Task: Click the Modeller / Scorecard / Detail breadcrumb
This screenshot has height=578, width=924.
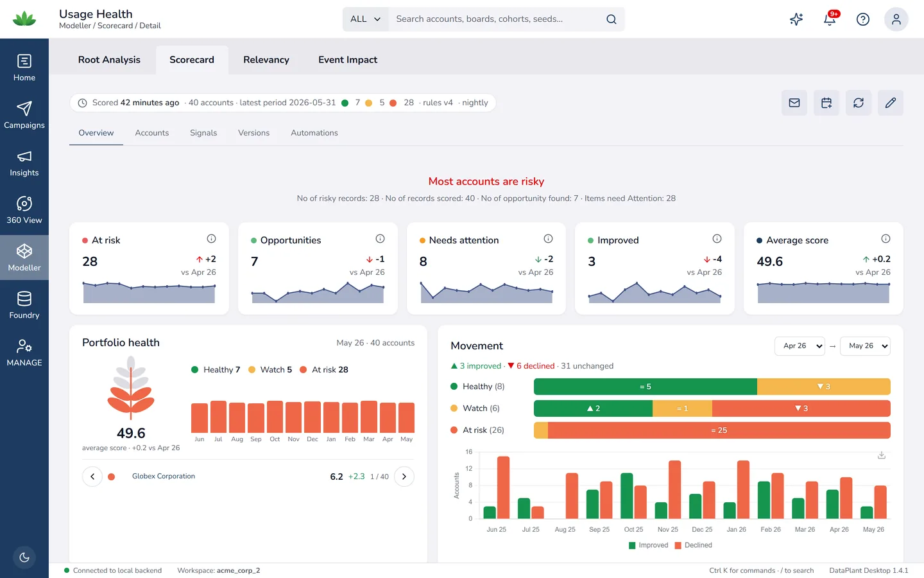Action: pyautogui.click(x=110, y=26)
